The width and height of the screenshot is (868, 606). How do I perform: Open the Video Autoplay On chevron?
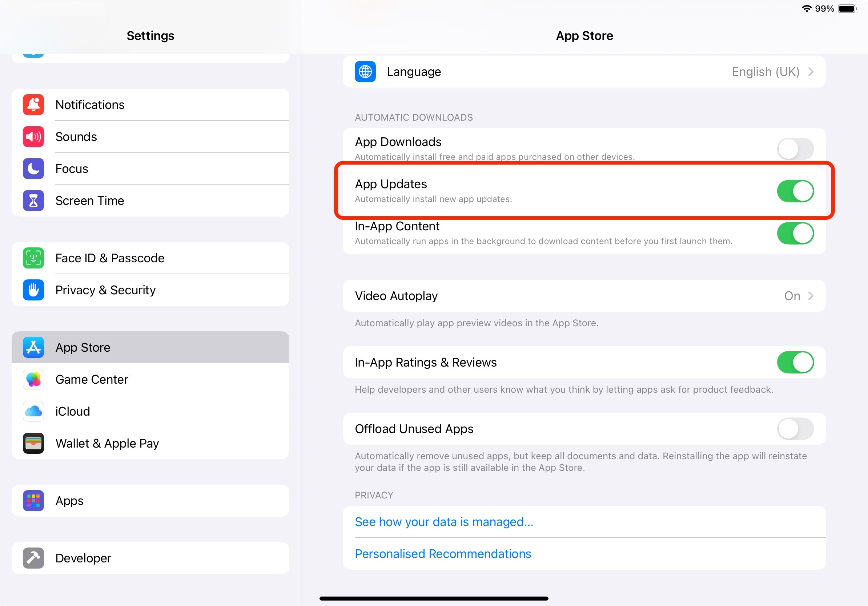(x=810, y=296)
